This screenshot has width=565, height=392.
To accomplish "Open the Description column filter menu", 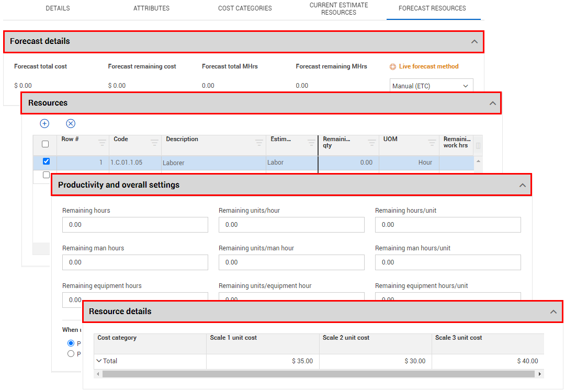I will [259, 142].
